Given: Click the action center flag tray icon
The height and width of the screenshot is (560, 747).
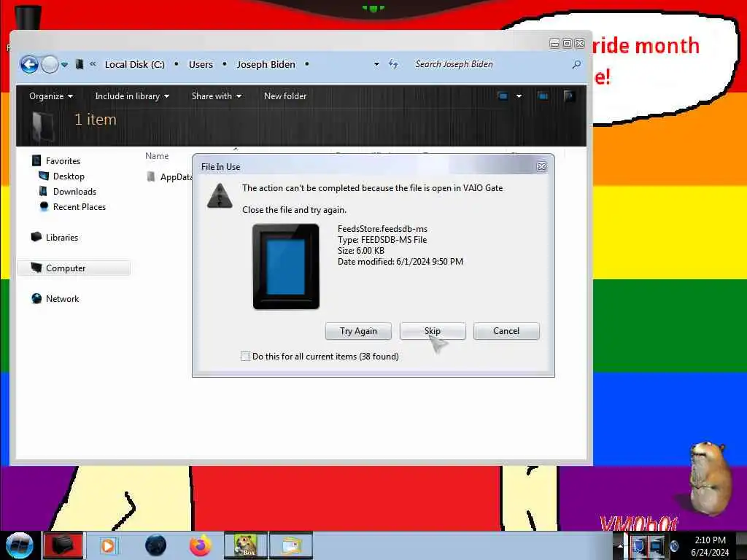Looking at the screenshot, I should click(638, 545).
